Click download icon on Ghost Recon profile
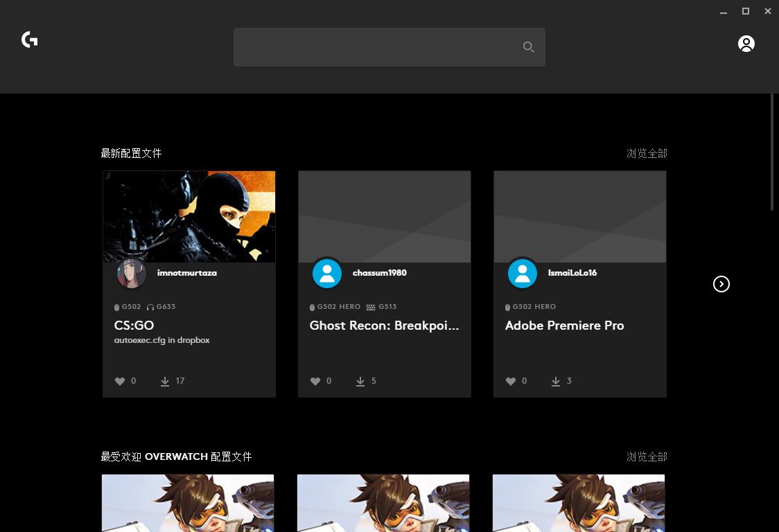The image size is (779, 532). [360, 382]
